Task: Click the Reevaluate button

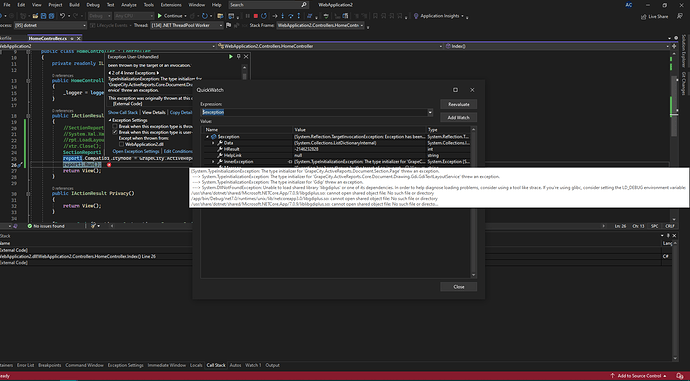Action: click(459, 104)
